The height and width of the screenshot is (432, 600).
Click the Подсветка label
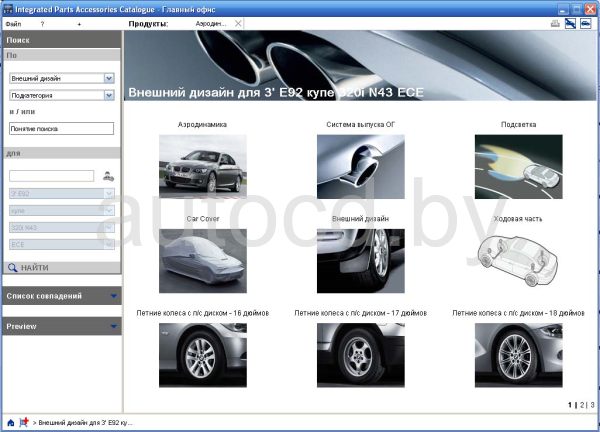click(518, 124)
